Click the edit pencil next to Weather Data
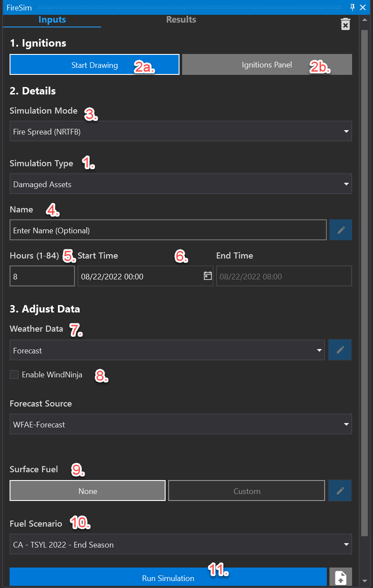 pos(340,350)
